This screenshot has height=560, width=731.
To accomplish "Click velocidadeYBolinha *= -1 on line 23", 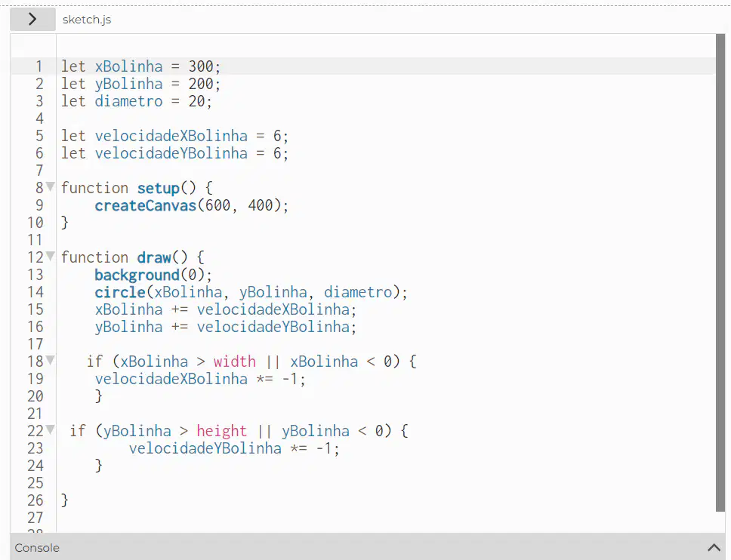I will point(235,448).
